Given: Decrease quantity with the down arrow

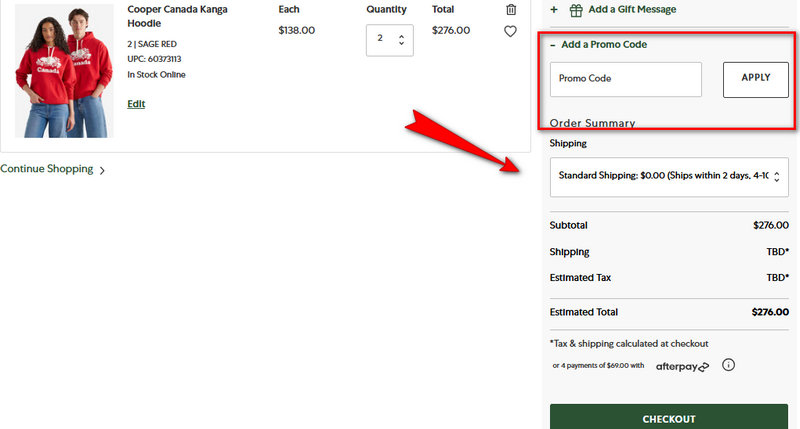Looking at the screenshot, I should (x=401, y=45).
